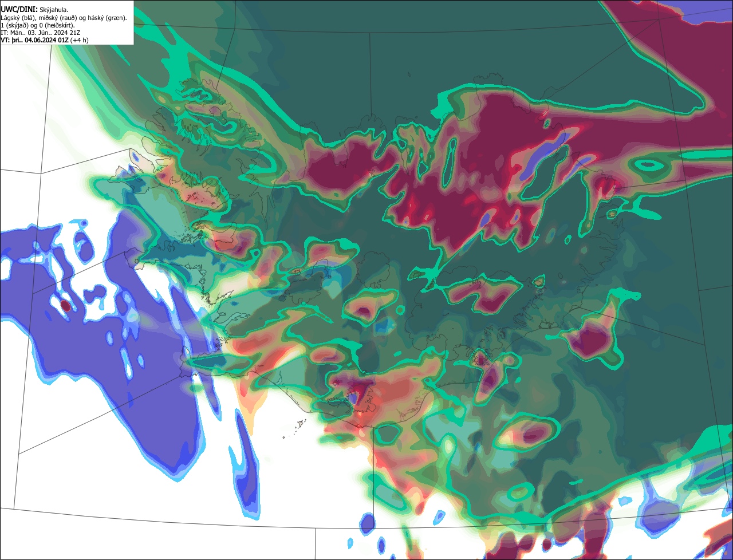Select the "IT: Mán.. 03. Jún.. 2024 21Z" line

tap(40, 33)
